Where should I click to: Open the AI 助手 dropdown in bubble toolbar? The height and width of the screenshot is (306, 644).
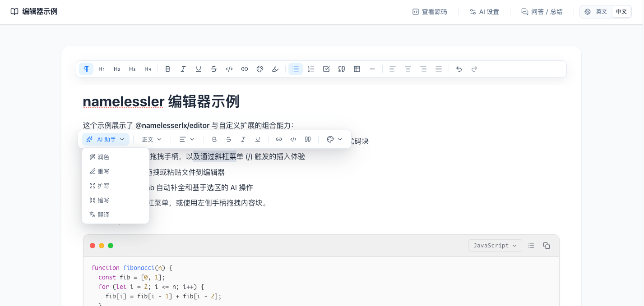pos(106,139)
